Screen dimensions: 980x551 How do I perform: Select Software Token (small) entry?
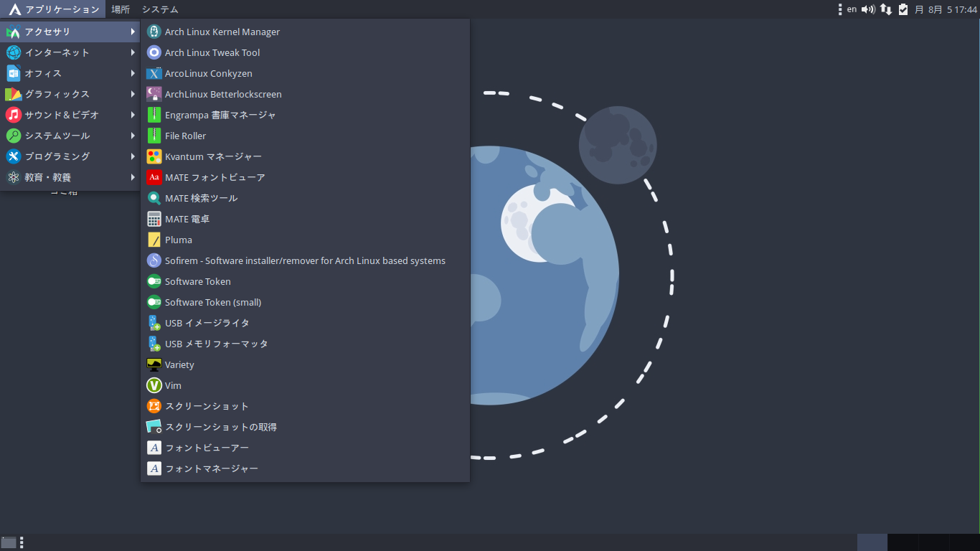coord(305,302)
